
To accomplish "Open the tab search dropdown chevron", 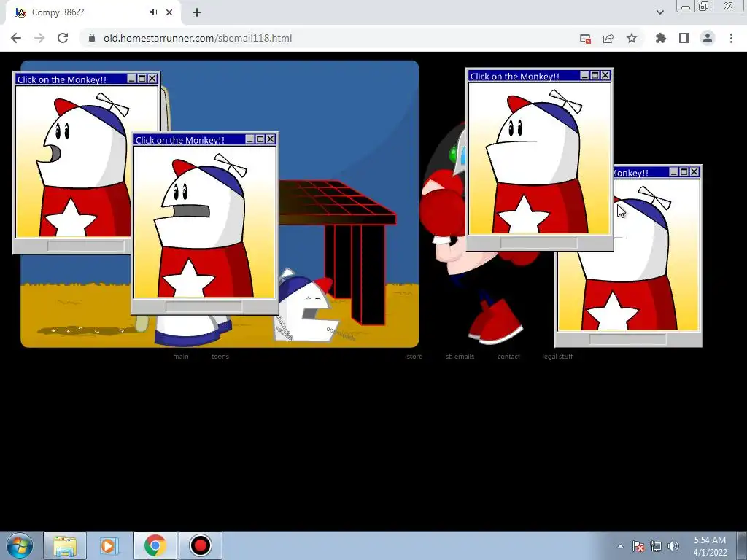I will pyautogui.click(x=659, y=12).
